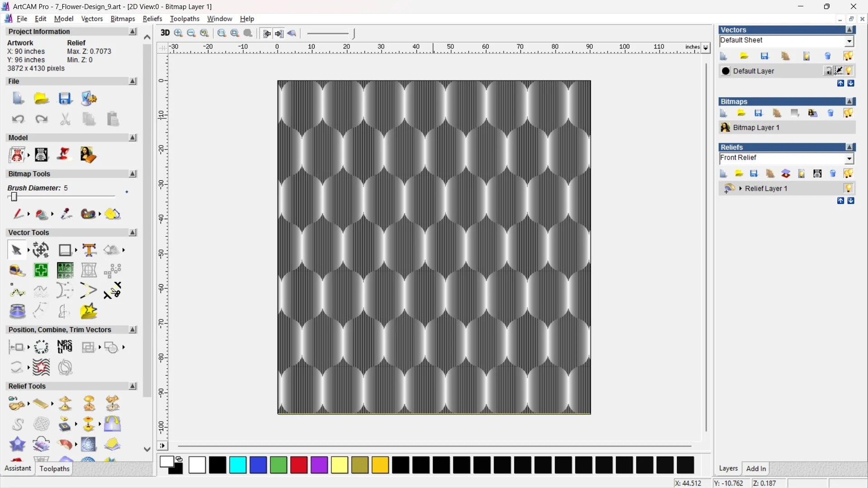Save the current model

66,99
